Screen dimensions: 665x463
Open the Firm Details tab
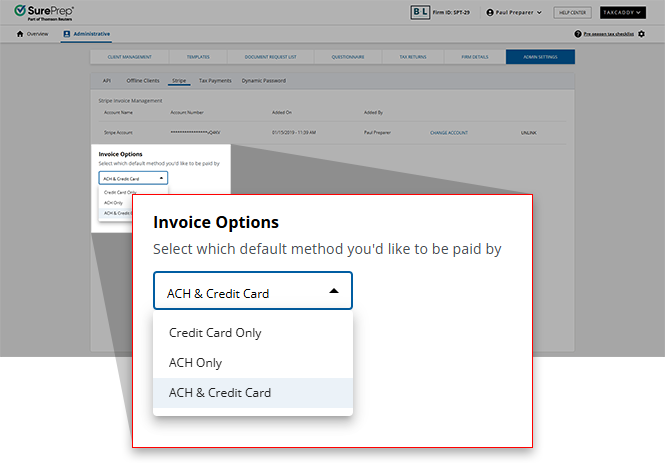(x=475, y=57)
